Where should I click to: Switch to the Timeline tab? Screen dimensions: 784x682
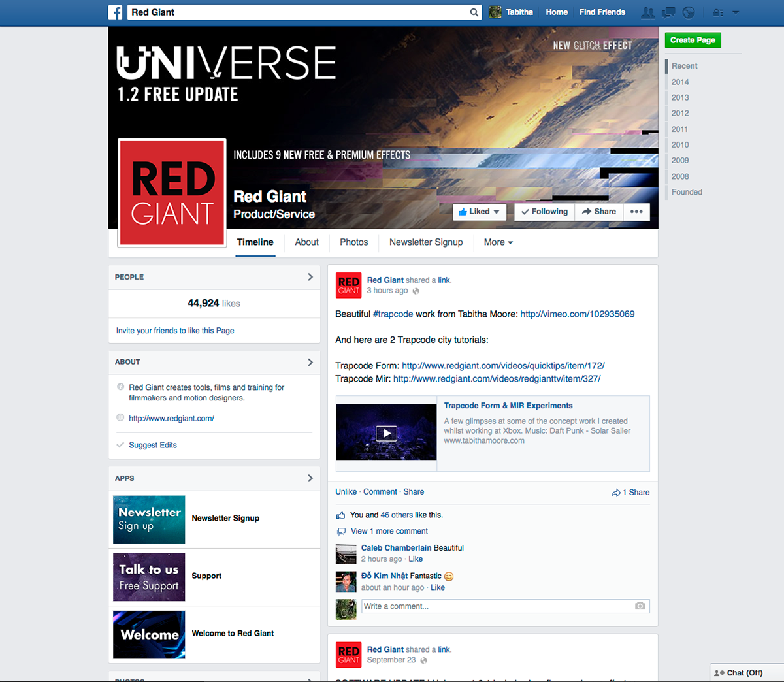click(x=255, y=242)
